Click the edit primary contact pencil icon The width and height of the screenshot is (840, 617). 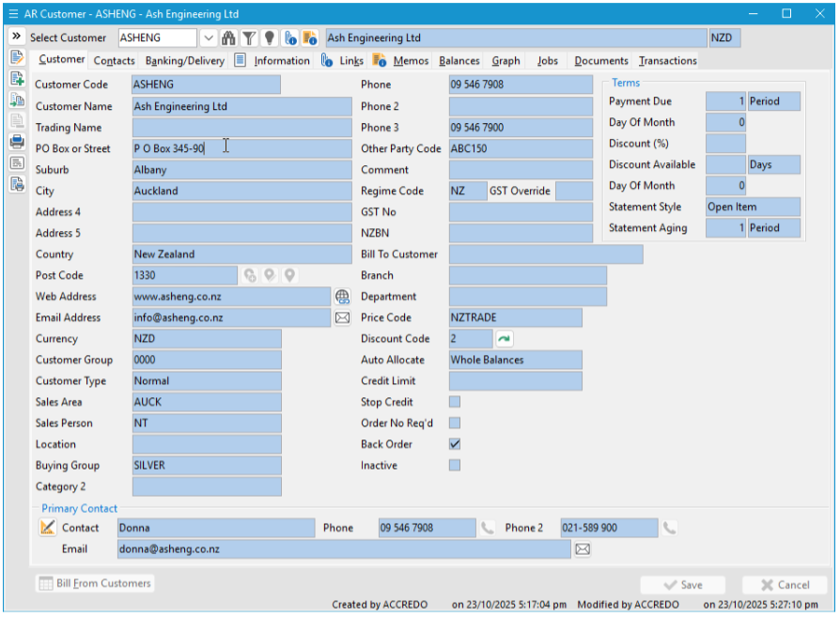click(47, 528)
